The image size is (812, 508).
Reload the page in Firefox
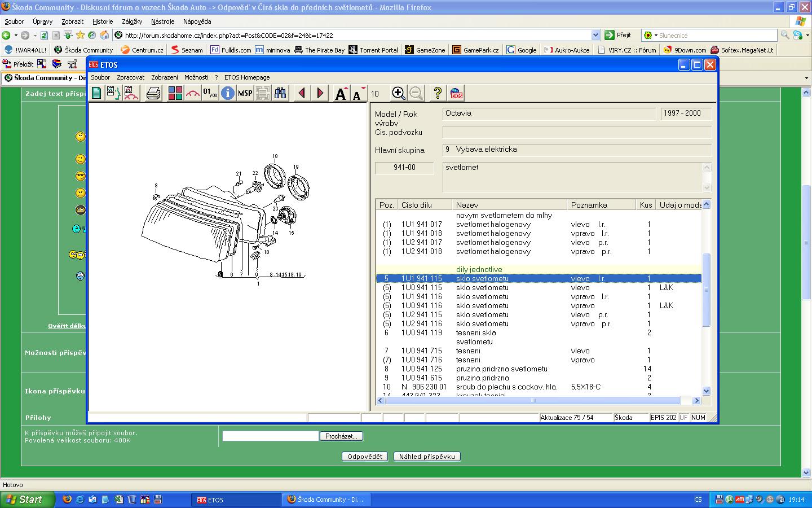click(x=44, y=35)
